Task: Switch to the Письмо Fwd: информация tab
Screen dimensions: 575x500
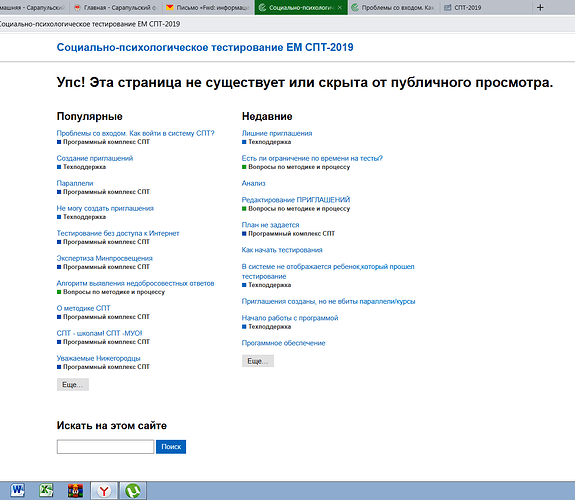Action: click(x=208, y=7)
